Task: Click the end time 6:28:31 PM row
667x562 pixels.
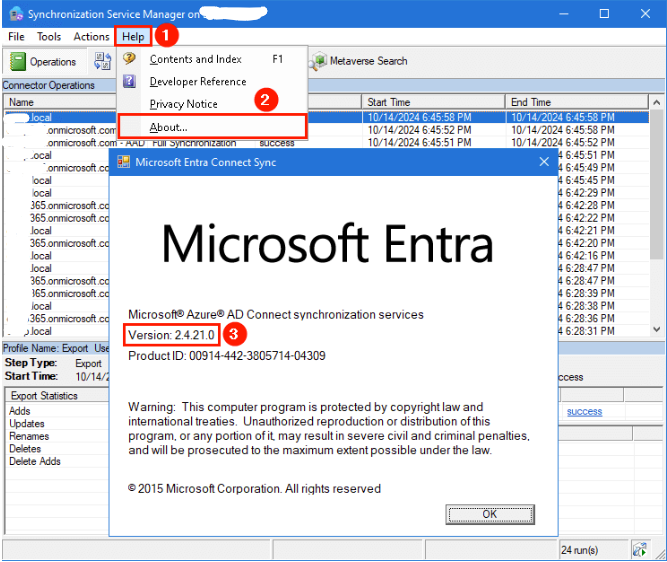Action: coord(586,331)
